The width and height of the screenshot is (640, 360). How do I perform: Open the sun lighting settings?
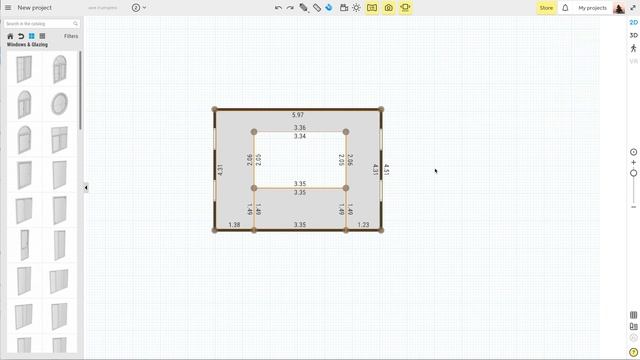356,8
